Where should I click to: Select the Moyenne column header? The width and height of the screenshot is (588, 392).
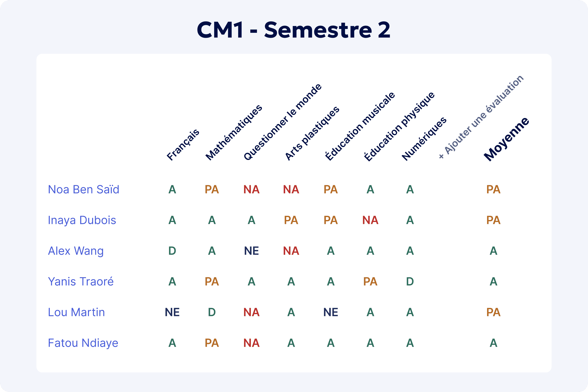(x=506, y=139)
